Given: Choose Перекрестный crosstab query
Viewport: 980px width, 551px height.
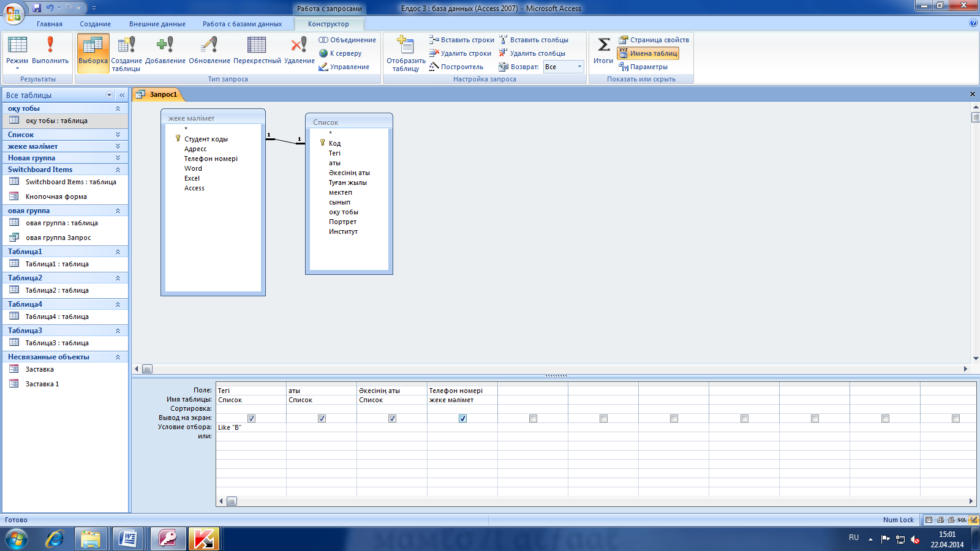Looking at the screenshot, I should click(257, 50).
